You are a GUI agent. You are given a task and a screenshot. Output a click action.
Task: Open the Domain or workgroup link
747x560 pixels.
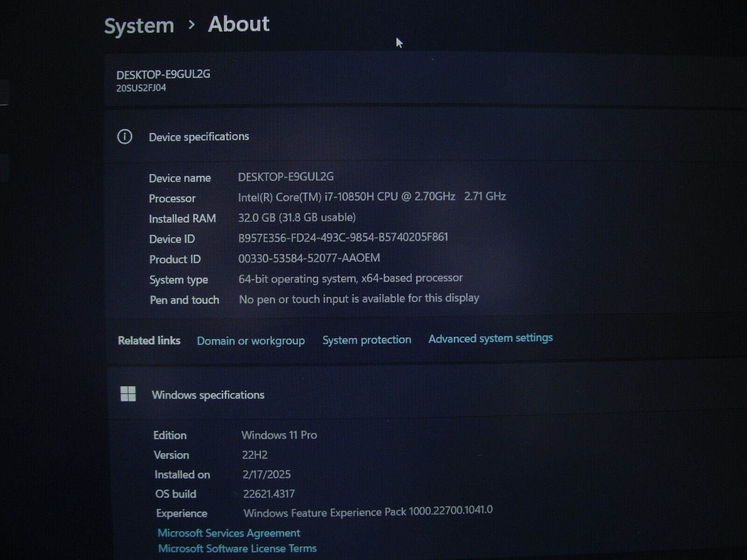click(x=251, y=341)
